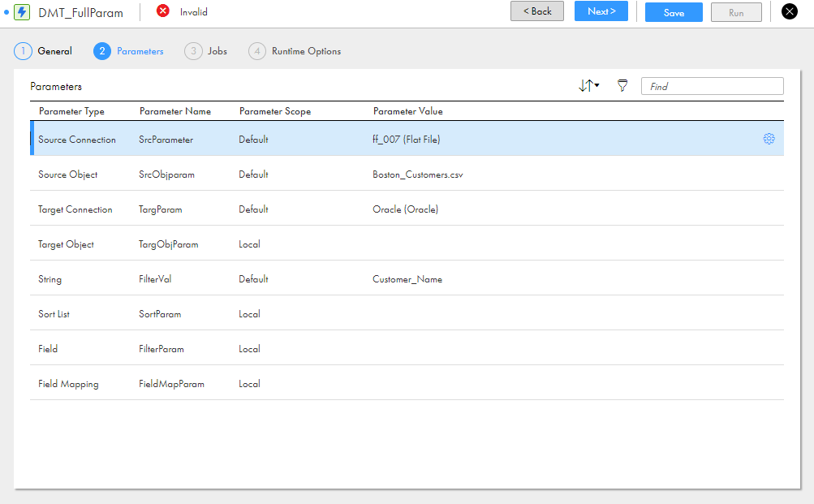Select the Target Connection row

click(407, 209)
